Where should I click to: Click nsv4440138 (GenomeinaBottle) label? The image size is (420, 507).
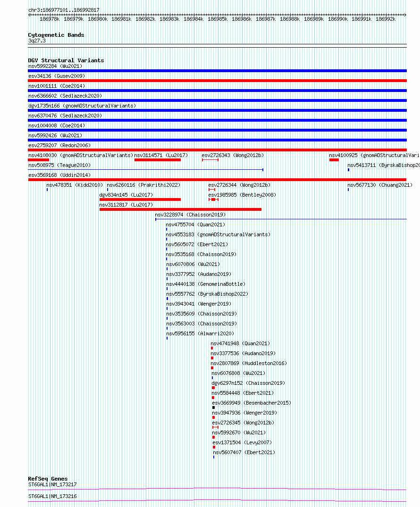point(206,284)
